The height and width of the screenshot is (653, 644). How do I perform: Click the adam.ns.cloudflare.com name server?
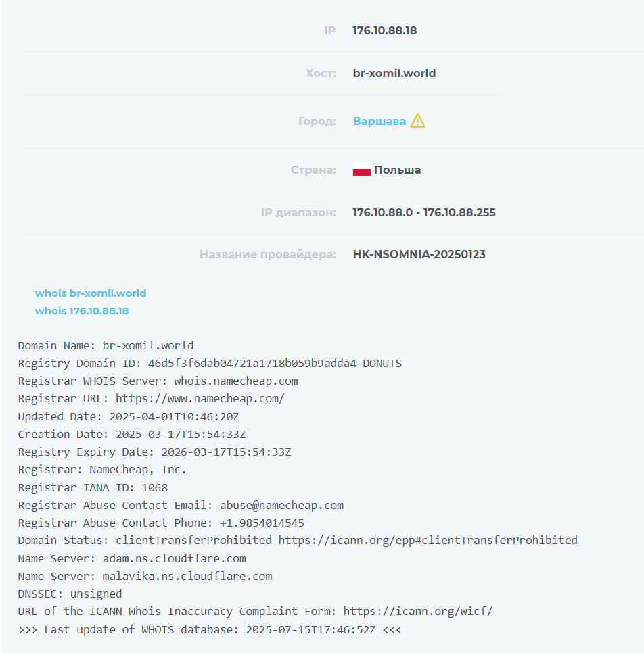(174, 558)
